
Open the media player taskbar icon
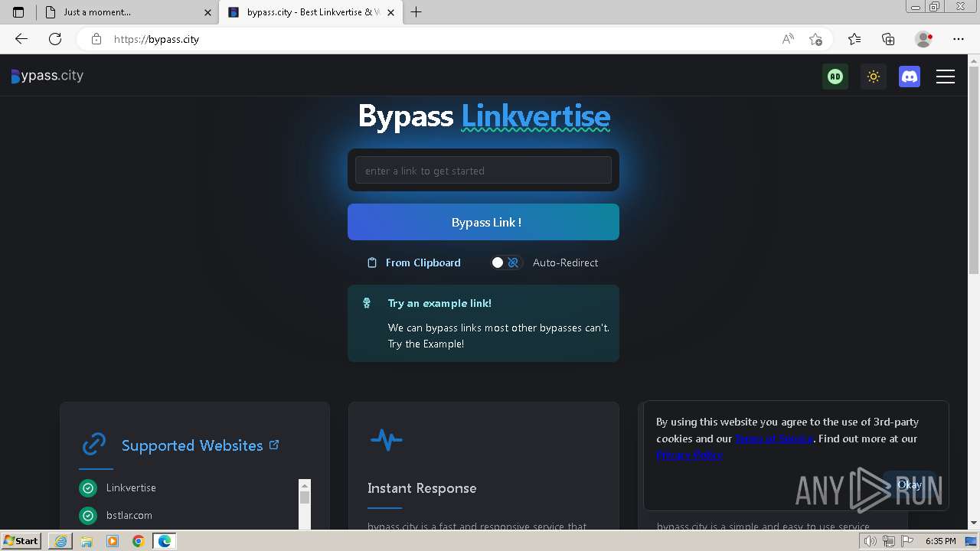tap(113, 541)
